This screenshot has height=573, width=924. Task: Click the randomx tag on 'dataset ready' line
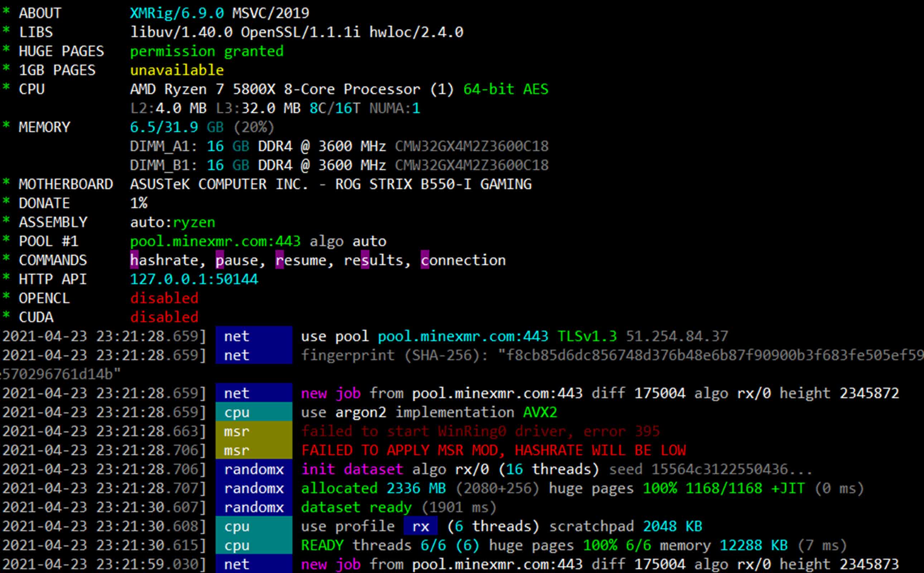pos(253,507)
